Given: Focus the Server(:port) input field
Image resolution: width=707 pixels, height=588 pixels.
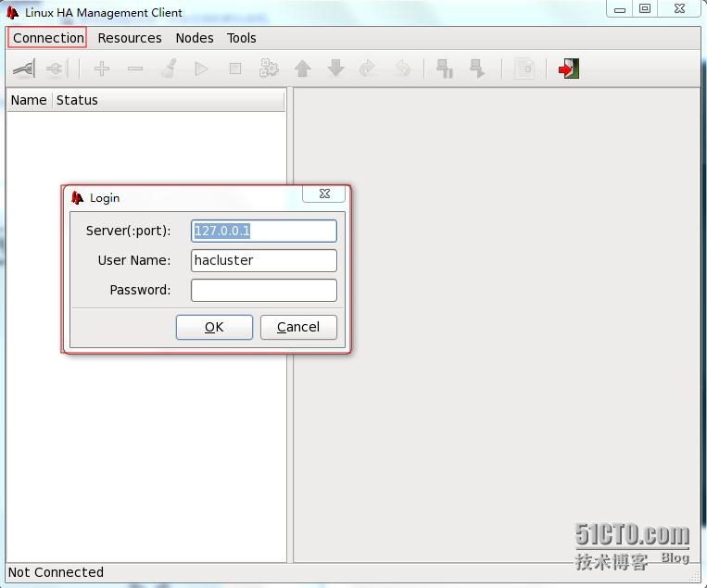Looking at the screenshot, I should [x=264, y=231].
